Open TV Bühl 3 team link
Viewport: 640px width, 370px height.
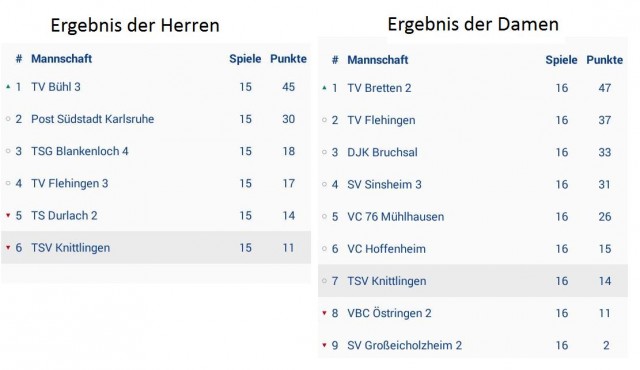coord(56,87)
